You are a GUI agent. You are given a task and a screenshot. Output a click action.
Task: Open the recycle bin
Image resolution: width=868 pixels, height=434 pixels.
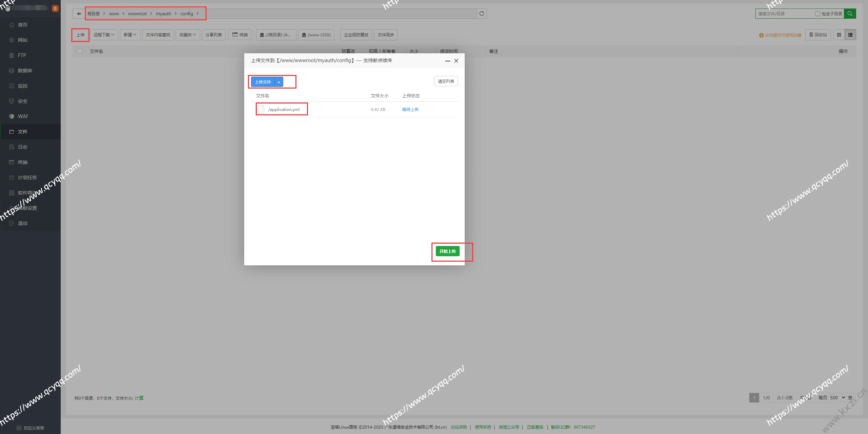[x=818, y=35]
